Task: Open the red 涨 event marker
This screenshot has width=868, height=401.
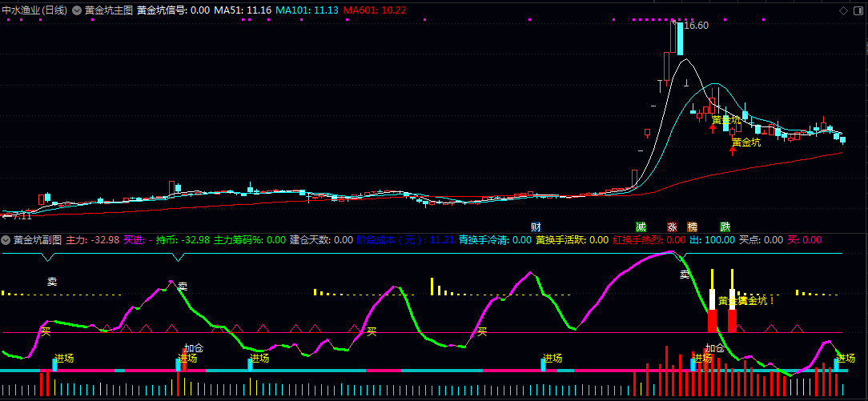Action: (x=672, y=227)
